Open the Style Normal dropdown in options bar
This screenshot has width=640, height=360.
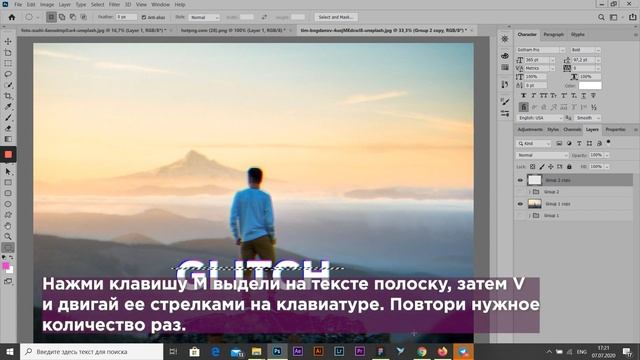pyautogui.click(x=204, y=17)
